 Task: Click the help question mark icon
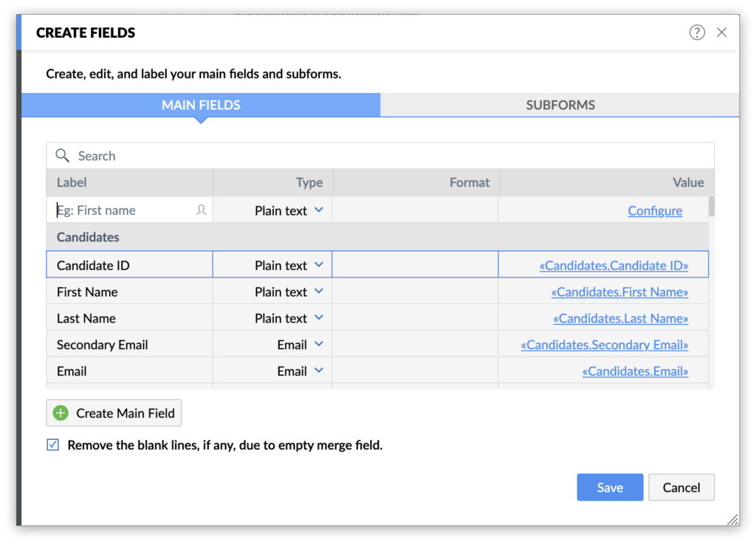point(697,32)
